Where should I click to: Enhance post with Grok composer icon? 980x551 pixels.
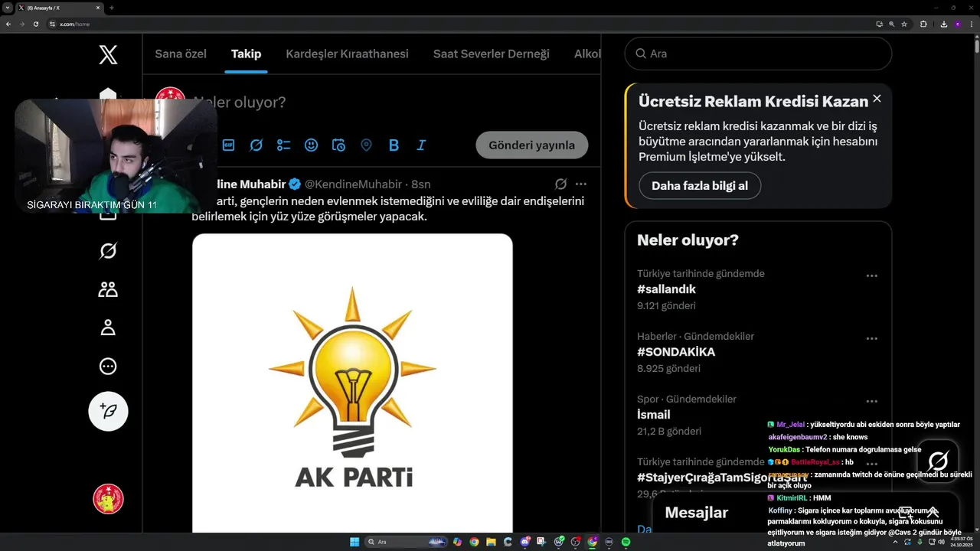click(256, 145)
